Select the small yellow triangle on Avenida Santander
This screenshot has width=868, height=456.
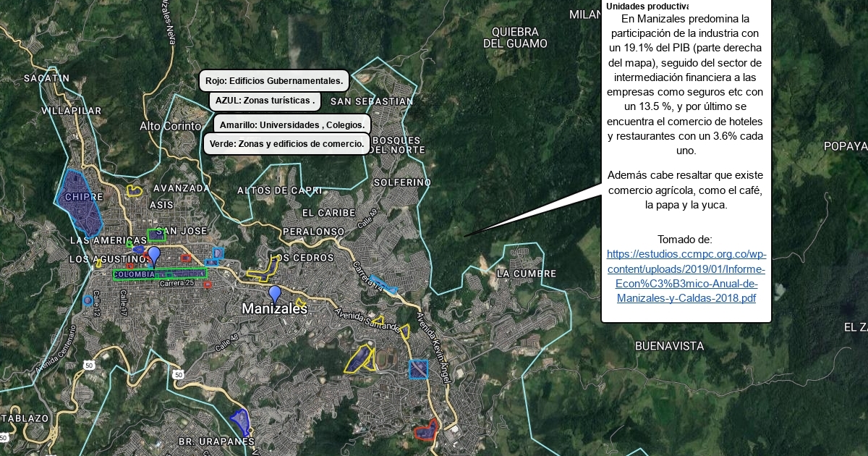coord(378,320)
